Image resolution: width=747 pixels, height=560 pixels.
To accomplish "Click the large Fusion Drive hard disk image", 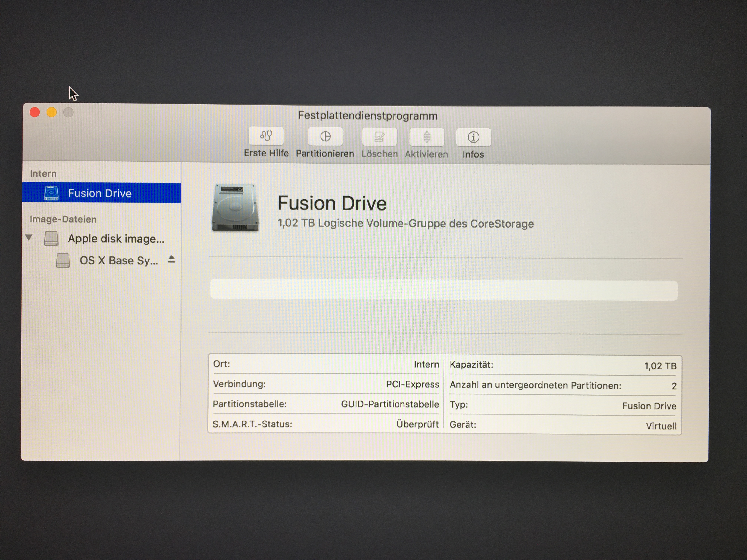I will pyautogui.click(x=235, y=208).
